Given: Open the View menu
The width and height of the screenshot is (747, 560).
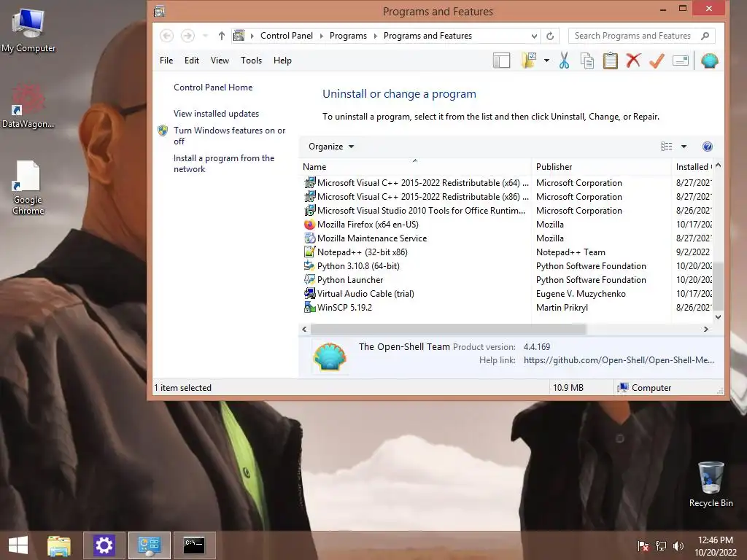Looking at the screenshot, I should pyautogui.click(x=220, y=61).
